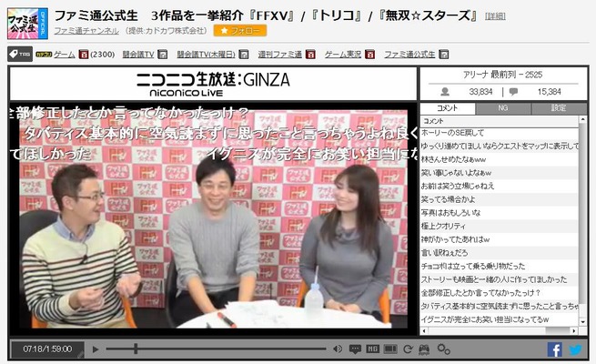Switch to the NG tab

click(502, 108)
